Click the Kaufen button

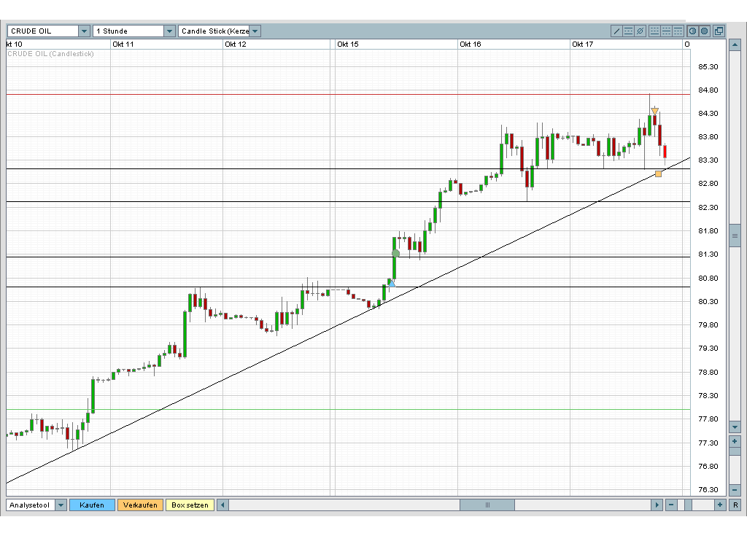pos(92,505)
